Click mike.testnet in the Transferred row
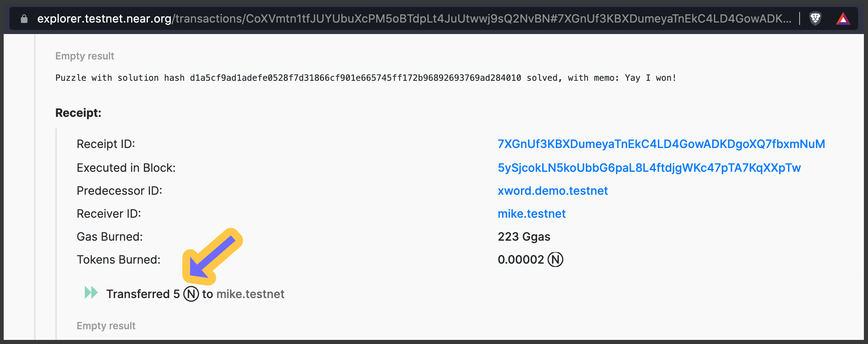 point(250,294)
